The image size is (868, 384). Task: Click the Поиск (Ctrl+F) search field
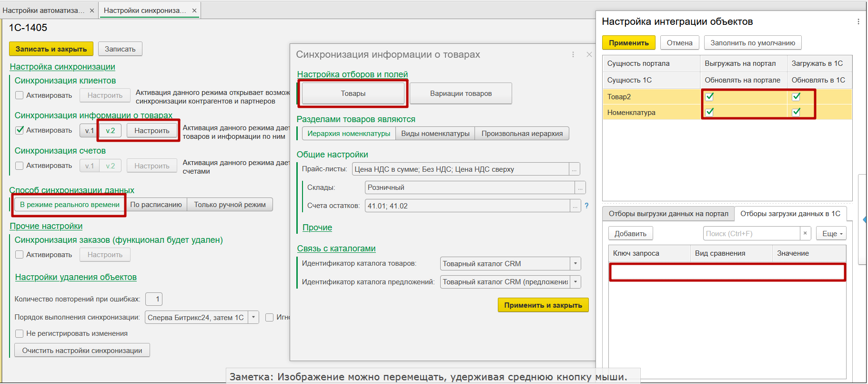tap(751, 233)
